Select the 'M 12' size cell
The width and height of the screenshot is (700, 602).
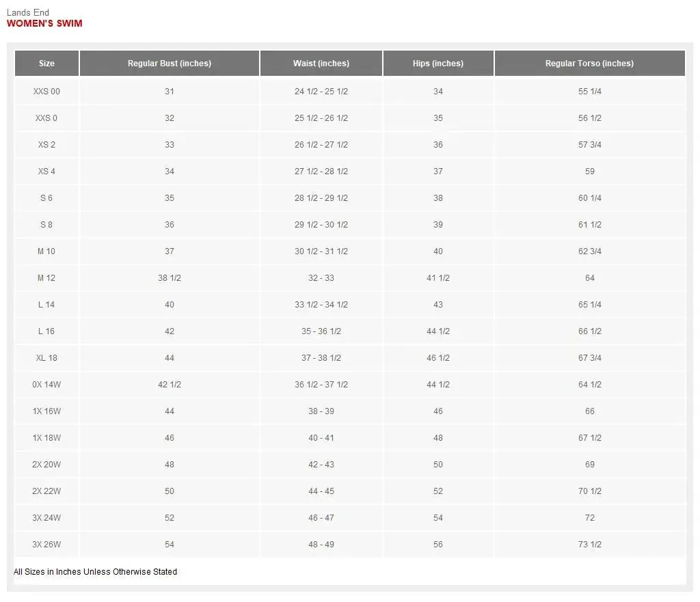pyautogui.click(x=46, y=278)
